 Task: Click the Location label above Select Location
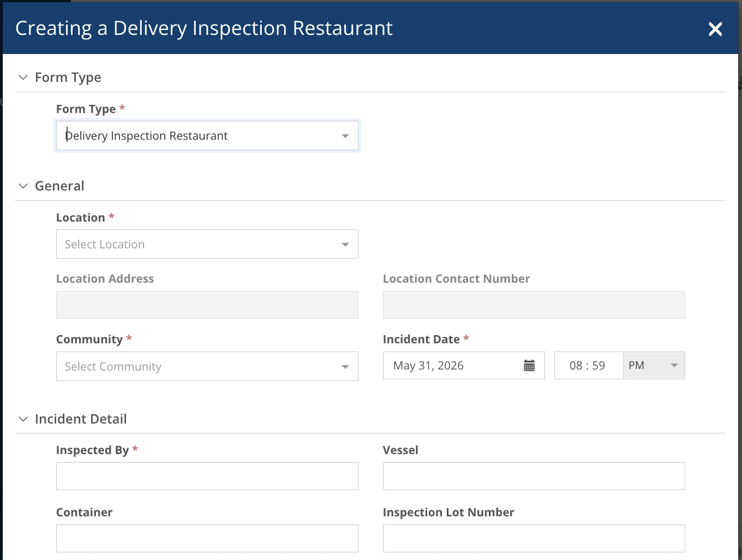pos(80,218)
